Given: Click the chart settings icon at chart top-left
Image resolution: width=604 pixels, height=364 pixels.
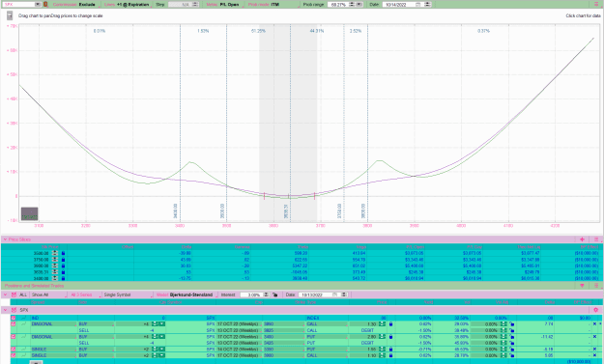Looking at the screenshot, I should 10,15.
